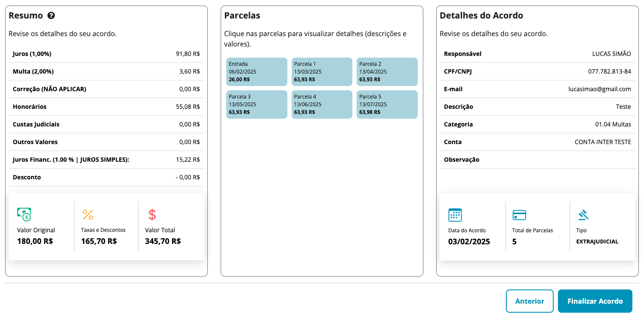Click the CONTA INTER TESTE account value
The height and width of the screenshot is (317, 644).
click(603, 142)
